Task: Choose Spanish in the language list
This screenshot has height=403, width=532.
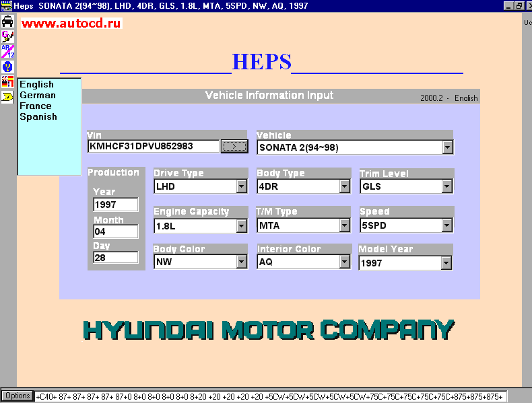Action: click(x=38, y=116)
